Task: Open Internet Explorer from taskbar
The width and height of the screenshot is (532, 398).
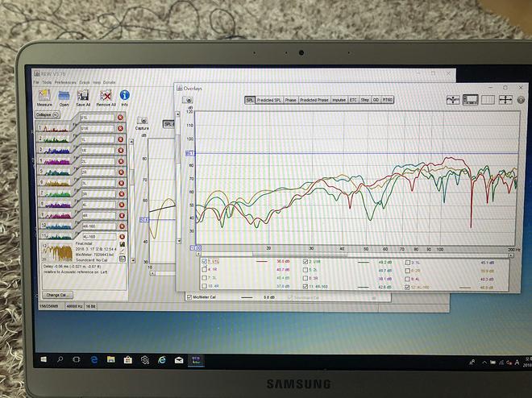Action: click(162, 360)
